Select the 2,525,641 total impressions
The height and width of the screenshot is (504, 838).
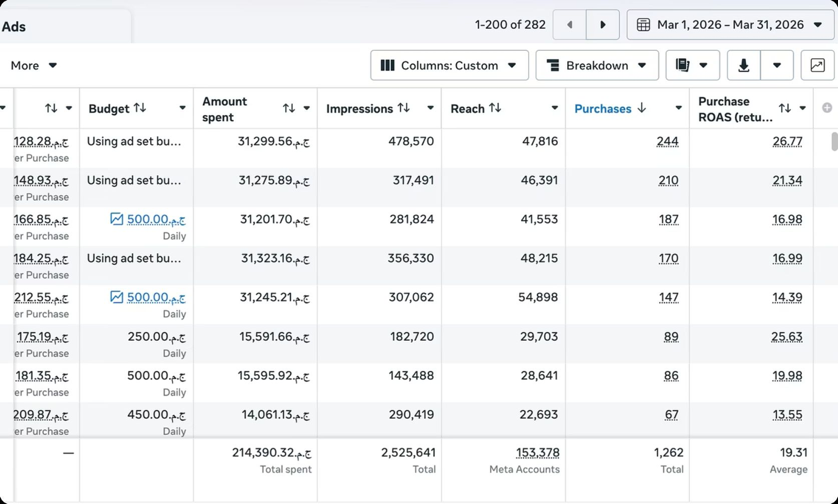point(408,453)
